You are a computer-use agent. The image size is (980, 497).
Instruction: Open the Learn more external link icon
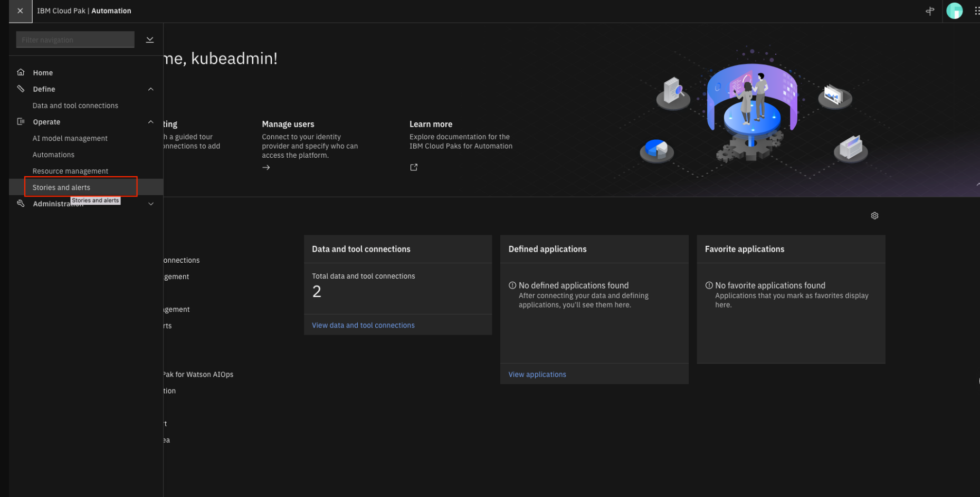click(414, 167)
